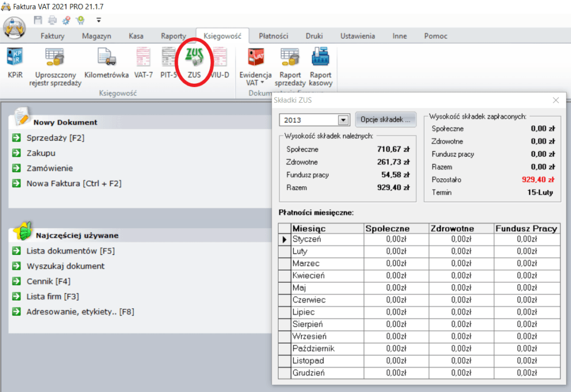Open Lista dokumentów [F5]
This screenshot has width=571, height=392.
pyautogui.click(x=70, y=251)
